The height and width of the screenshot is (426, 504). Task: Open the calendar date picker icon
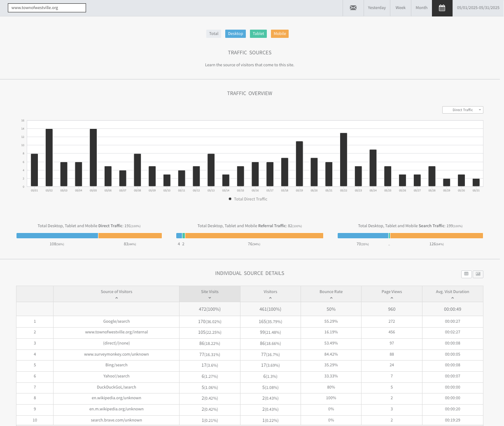click(x=442, y=8)
